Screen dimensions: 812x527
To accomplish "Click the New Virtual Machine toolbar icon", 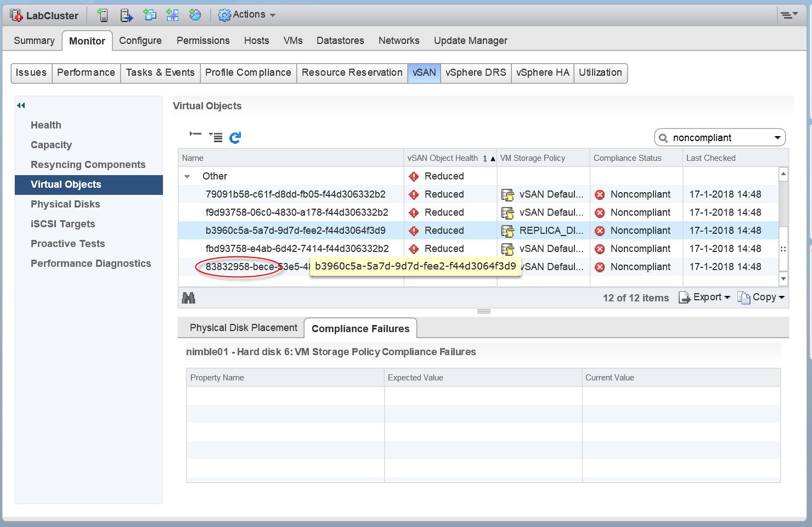I will [150, 15].
